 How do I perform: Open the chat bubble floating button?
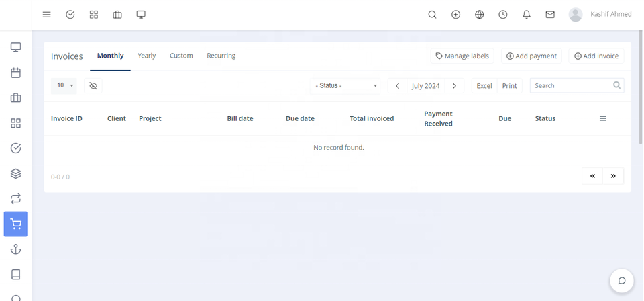[x=622, y=281]
